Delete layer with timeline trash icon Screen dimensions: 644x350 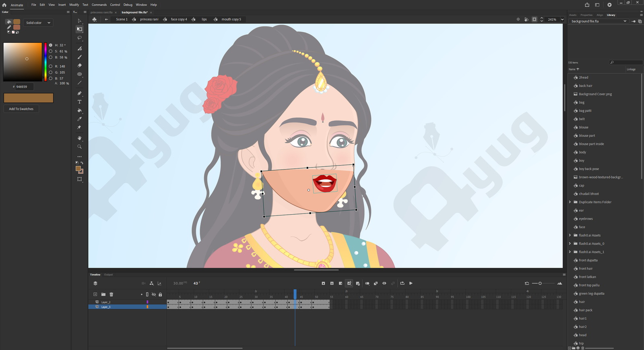pos(111,294)
